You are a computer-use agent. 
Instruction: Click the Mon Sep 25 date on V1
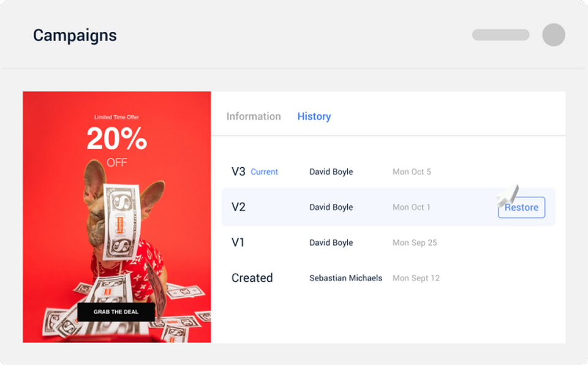(415, 243)
